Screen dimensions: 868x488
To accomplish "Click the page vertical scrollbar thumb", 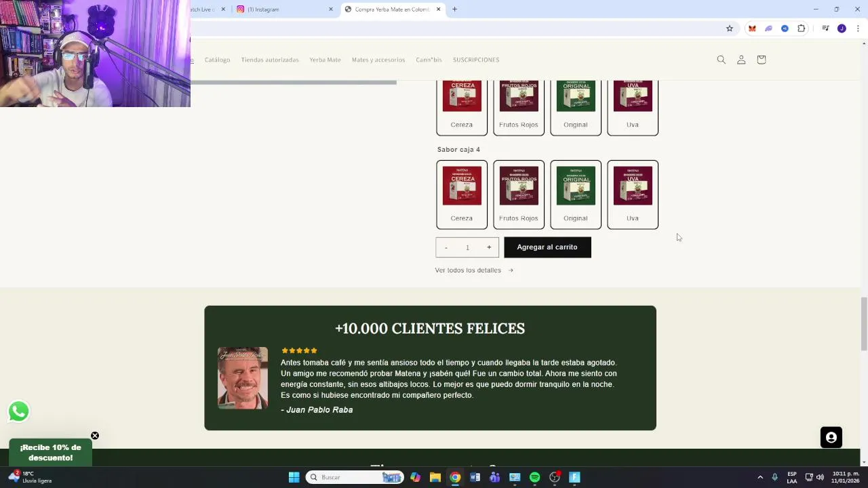I will (x=863, y=324).
